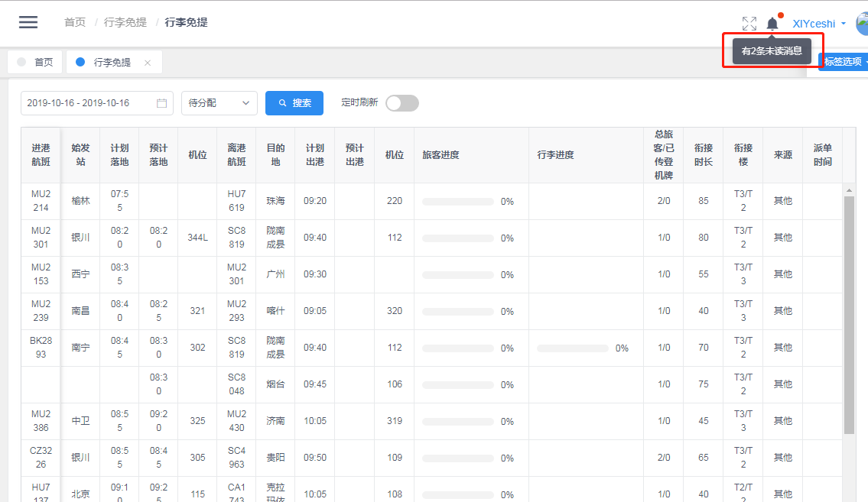Click departure flight HU7619 cell
Viewport: 868px width, 502px height.
pos(236,201)
